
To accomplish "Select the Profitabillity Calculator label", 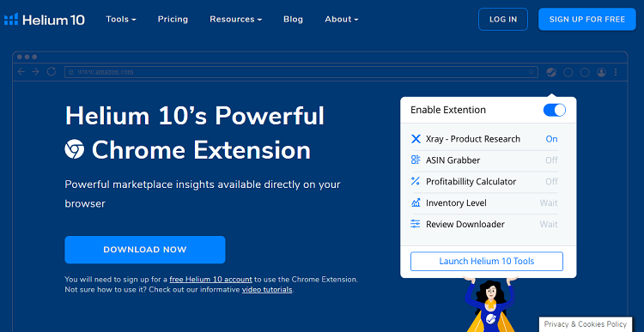I will [x=471, y=182].
